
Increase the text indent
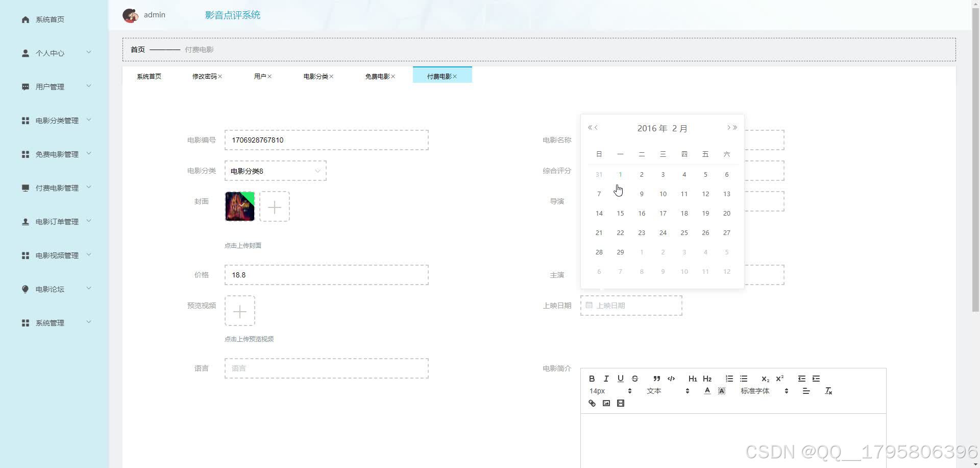pyautogui.click(x=816, y=379)
